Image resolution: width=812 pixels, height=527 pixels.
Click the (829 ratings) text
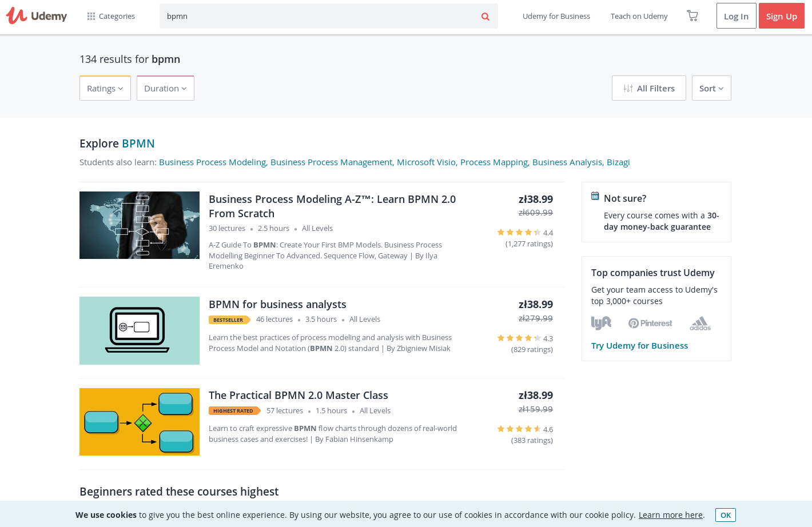tap(532, 350)
